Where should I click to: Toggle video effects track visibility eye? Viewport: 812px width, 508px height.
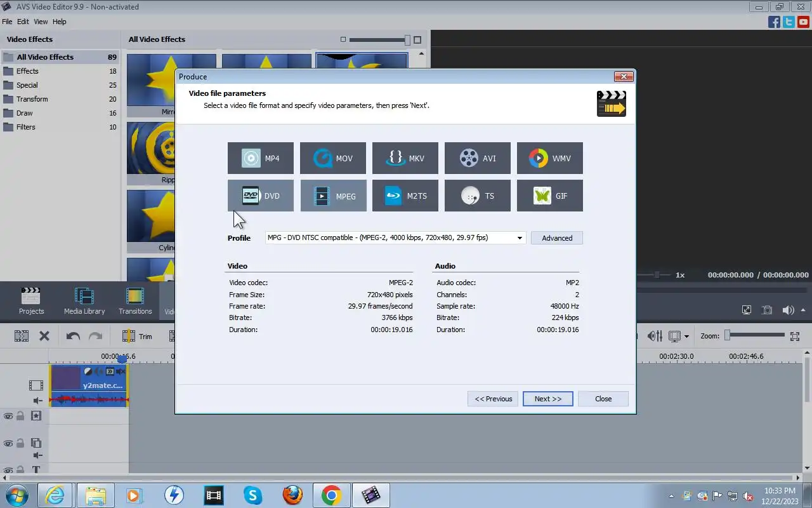click(8, 416)
